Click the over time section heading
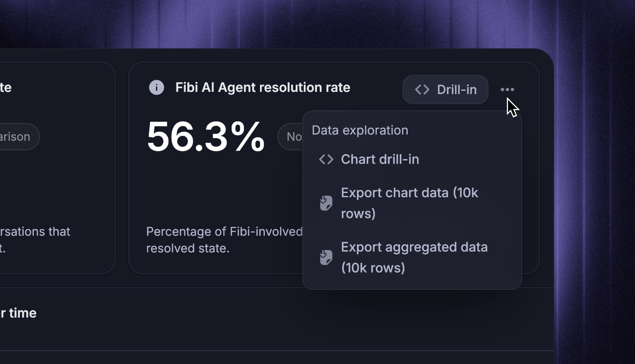The height and width of the screenshot is (364, 635). (x=18, y=313)
